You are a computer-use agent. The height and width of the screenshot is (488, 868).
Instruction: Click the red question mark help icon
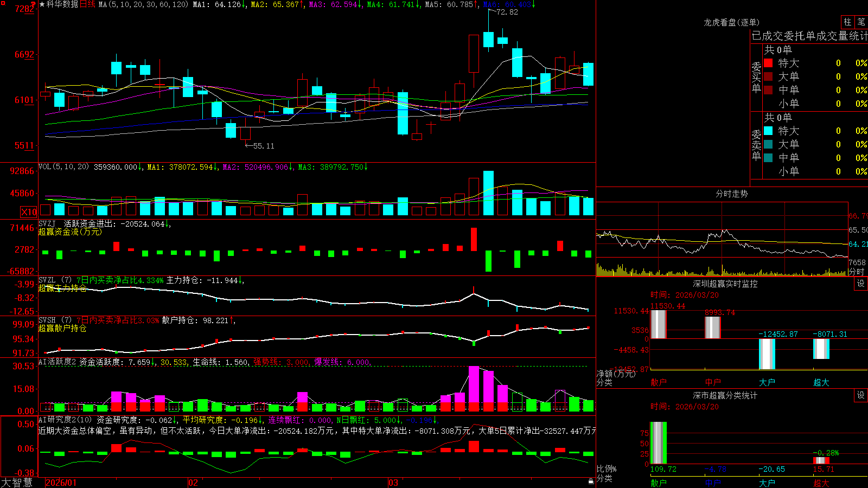pos(33,4)
